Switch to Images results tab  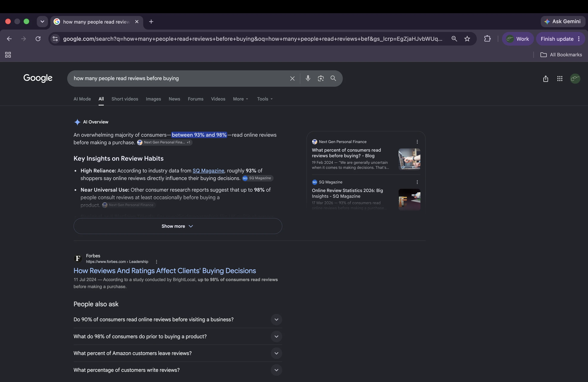[x=153, y=99]
